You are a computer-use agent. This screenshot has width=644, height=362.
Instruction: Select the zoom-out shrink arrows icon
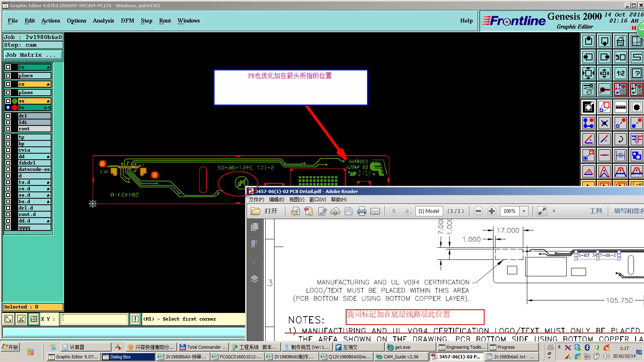pyautogui.click(x=605, y=73)
